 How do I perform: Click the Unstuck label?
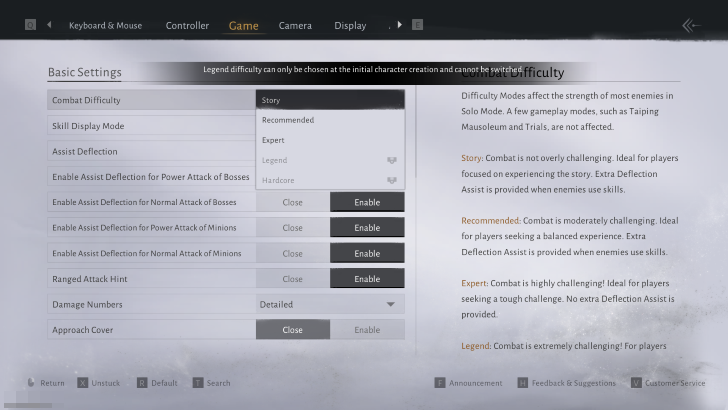point(105,383)
